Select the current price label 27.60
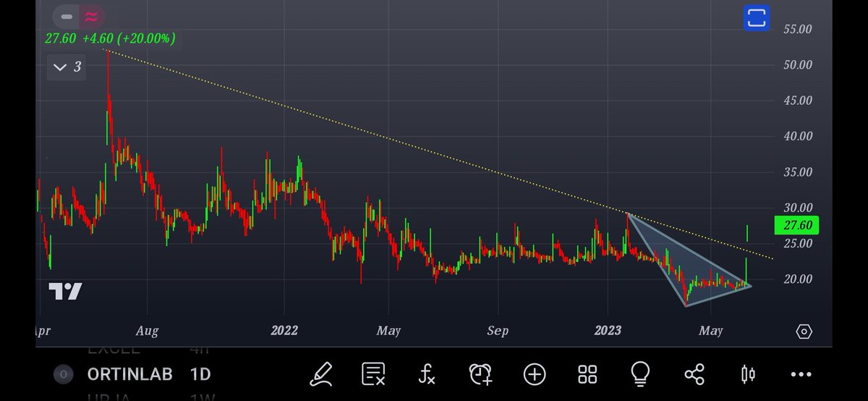Screen dimensions: 868x401 coord(796,226)
